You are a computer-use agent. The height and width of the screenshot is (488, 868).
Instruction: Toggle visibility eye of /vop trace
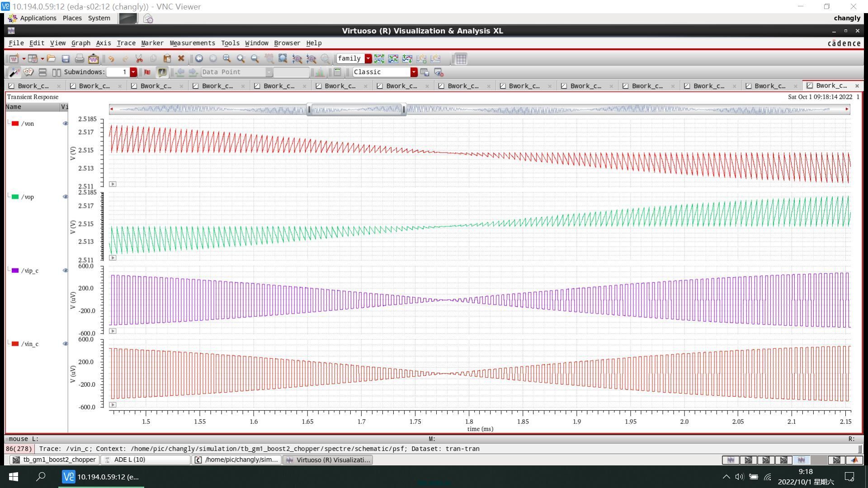(65, 197)
